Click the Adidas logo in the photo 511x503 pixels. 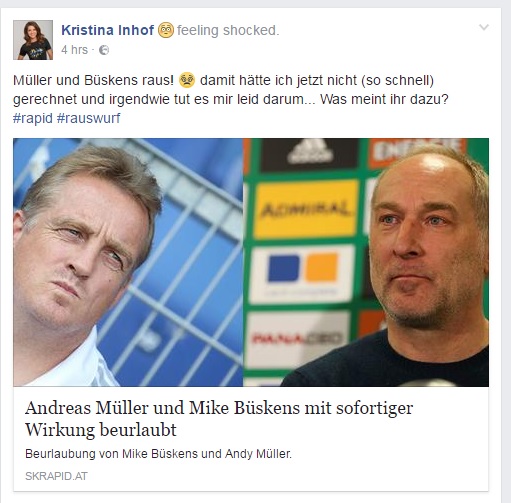point(310,153)
